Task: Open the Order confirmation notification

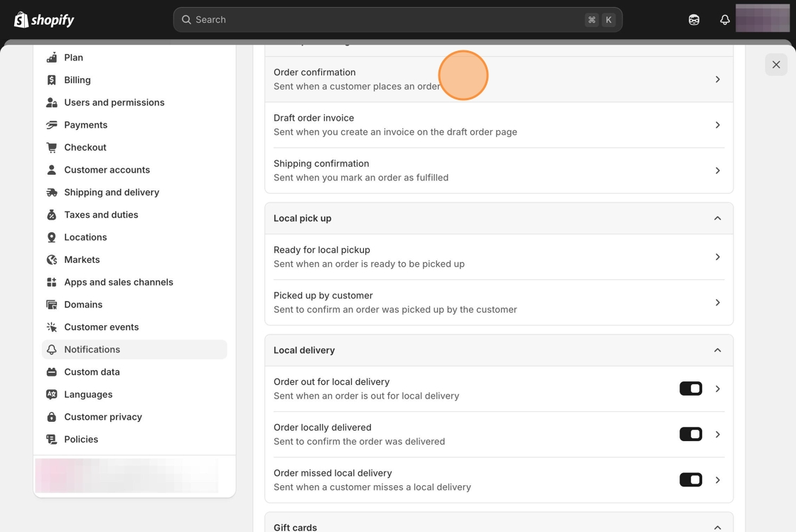Action: pyautogui.click(x=497, y=79)
